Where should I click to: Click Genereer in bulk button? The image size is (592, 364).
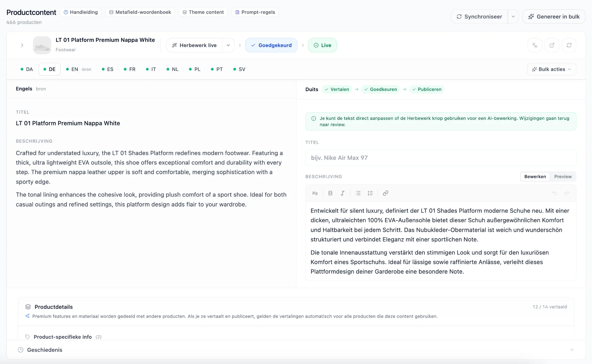click(554, 17)
